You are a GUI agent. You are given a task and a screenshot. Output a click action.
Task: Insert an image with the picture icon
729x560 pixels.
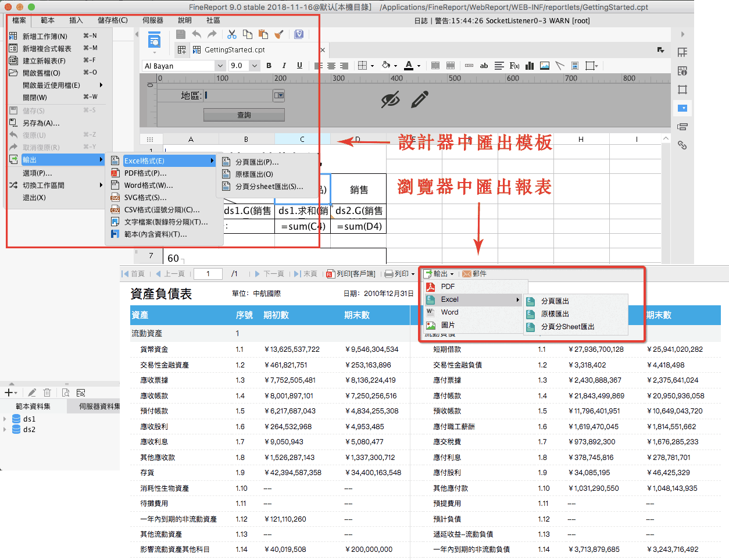pos(545,66)
